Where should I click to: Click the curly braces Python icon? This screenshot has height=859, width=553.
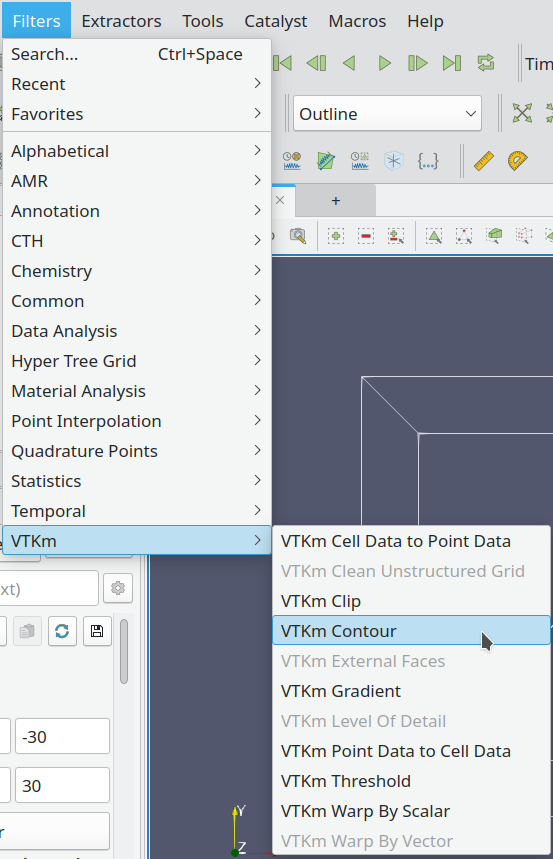[x=428, y=161]
